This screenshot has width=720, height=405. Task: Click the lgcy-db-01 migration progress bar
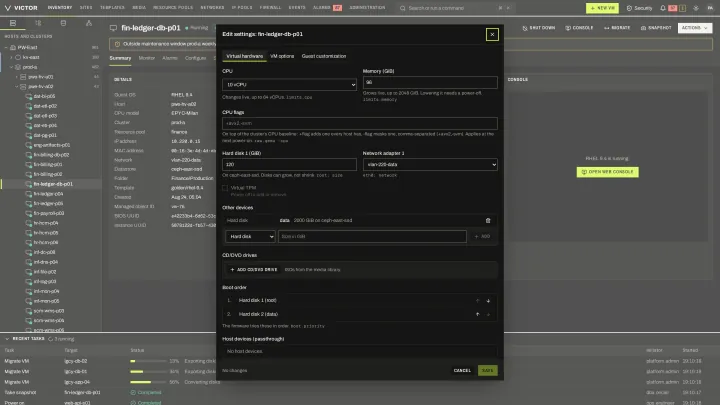(x=148, y=371)
